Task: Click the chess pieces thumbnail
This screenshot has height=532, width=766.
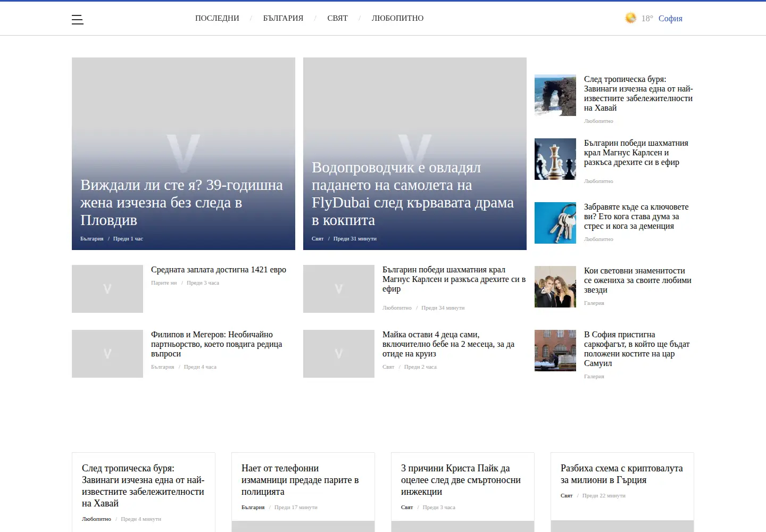Action: 555,159
